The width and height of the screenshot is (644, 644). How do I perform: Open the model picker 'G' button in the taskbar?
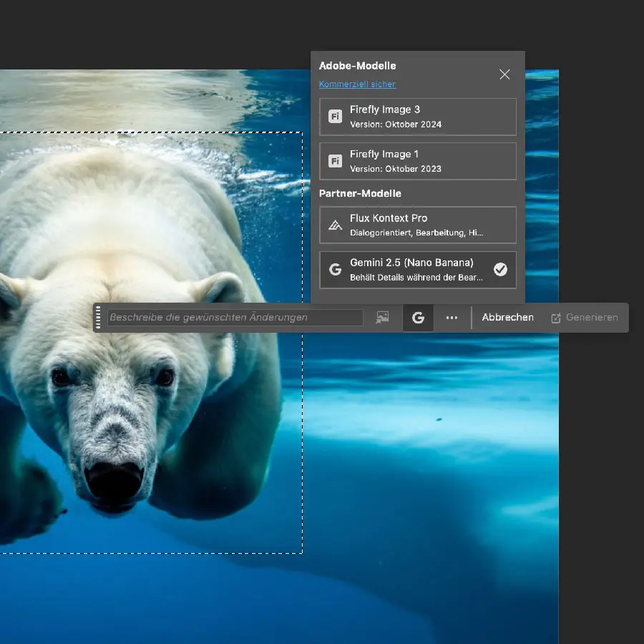click(x=418, y=318)
